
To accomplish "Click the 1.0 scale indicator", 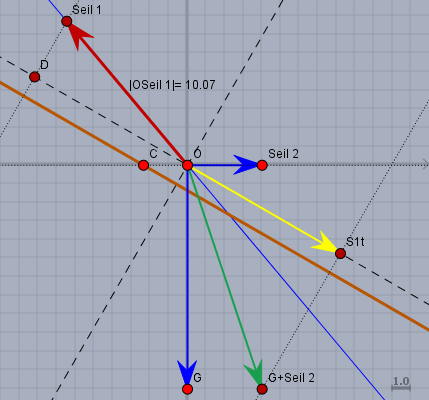I will tap(401, 383).
